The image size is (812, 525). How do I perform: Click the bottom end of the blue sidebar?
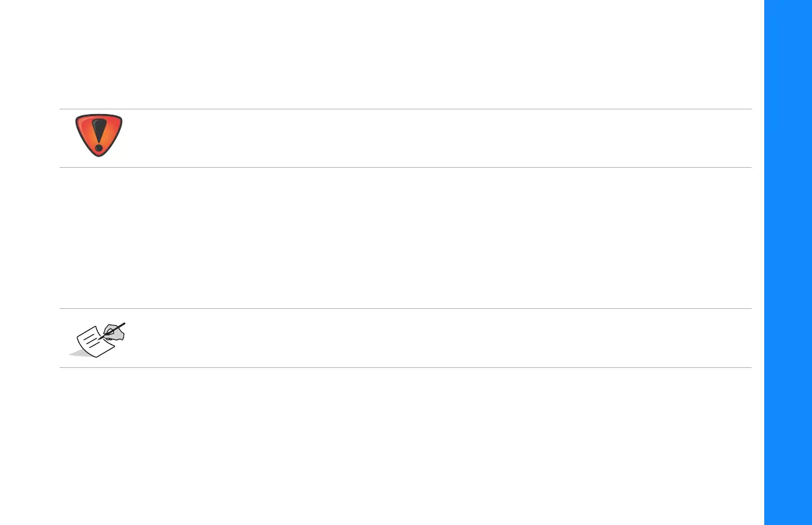point(788,520)
